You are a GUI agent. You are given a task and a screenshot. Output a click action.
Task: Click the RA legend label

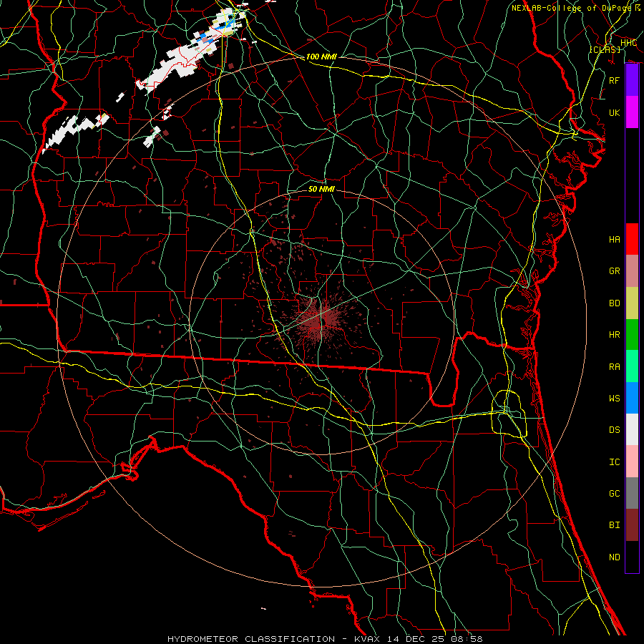614,366
